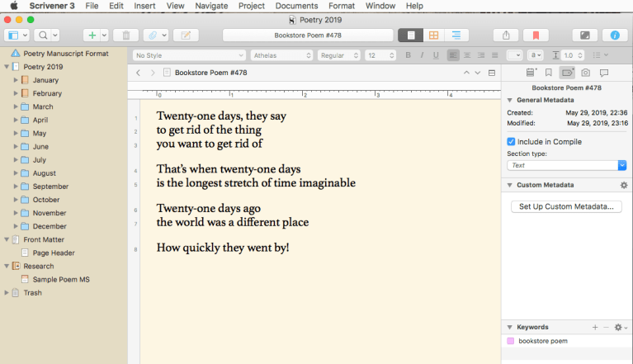
Task: Move selected item to trash via toolbar
Action: tap(125, 35)
